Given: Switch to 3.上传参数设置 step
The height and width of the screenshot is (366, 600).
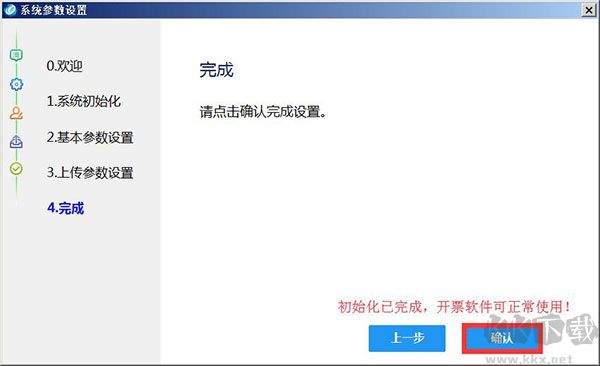Looking at the screenshot, I should (90, 173).
